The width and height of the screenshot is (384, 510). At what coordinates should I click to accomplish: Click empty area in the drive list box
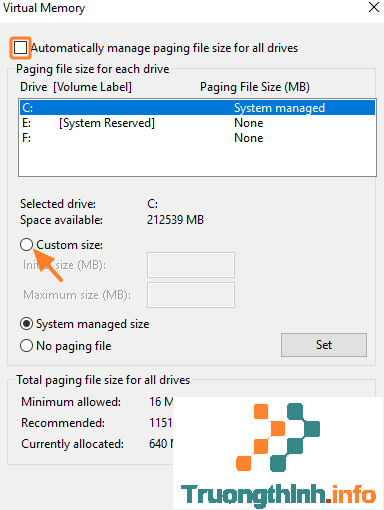click(197, 161)
